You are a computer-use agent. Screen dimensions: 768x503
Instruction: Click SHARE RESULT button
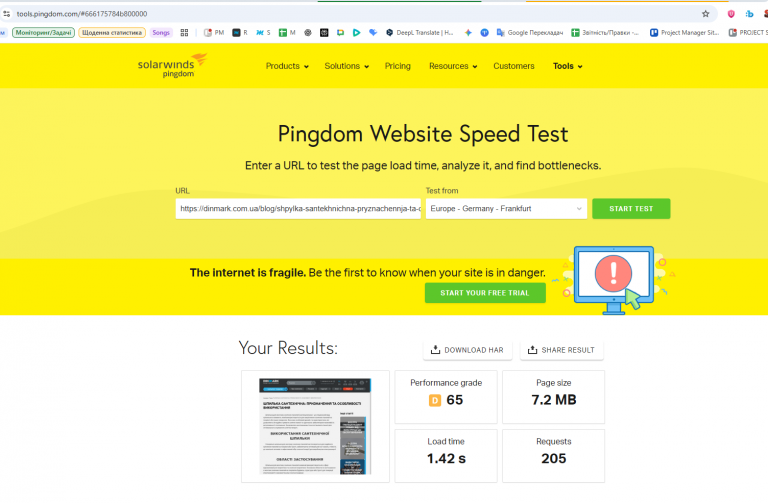(561, 350)
